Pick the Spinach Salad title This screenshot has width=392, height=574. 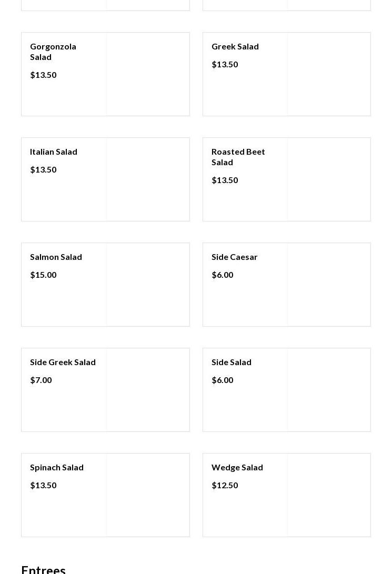tap(57, 467)
